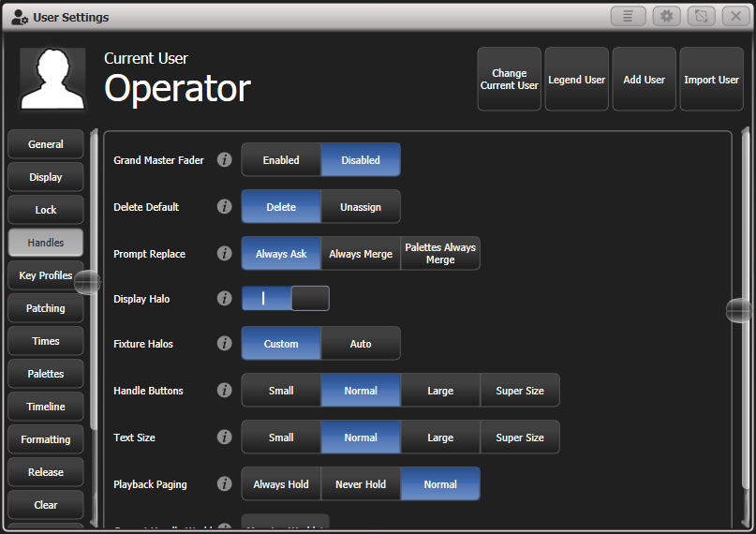The image size is (756, 534).
Task: Select the Handles tab
Action: pos(45,242)
